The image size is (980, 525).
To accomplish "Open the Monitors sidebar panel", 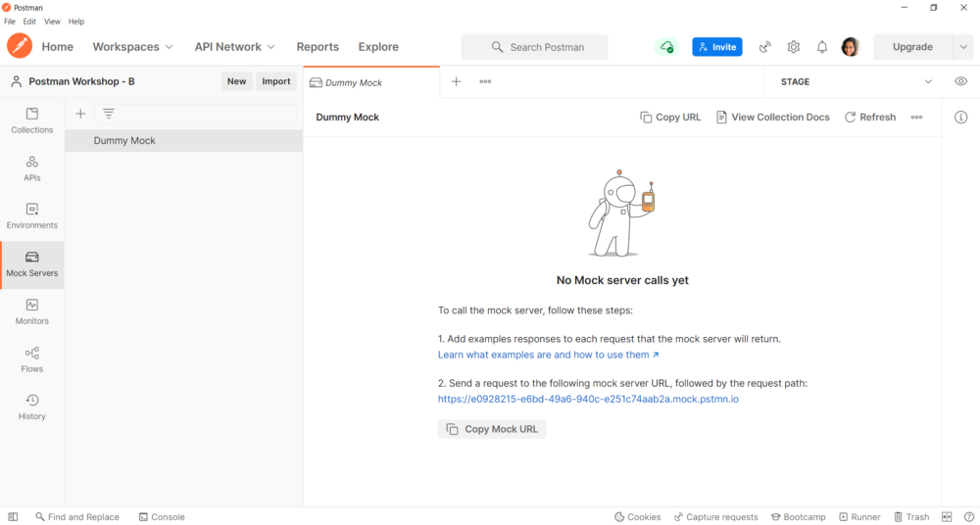I will (x=31, y=311).
